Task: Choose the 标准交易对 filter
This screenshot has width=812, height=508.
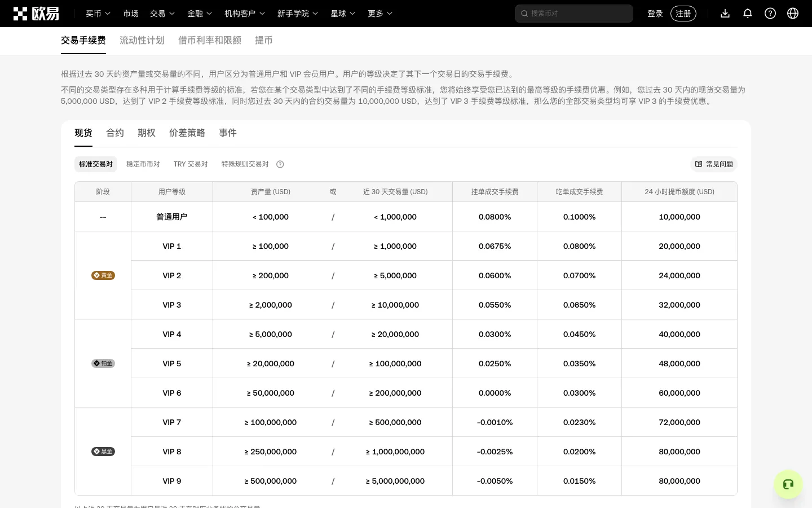Action: pyautogui.click(x=96, y=164)
